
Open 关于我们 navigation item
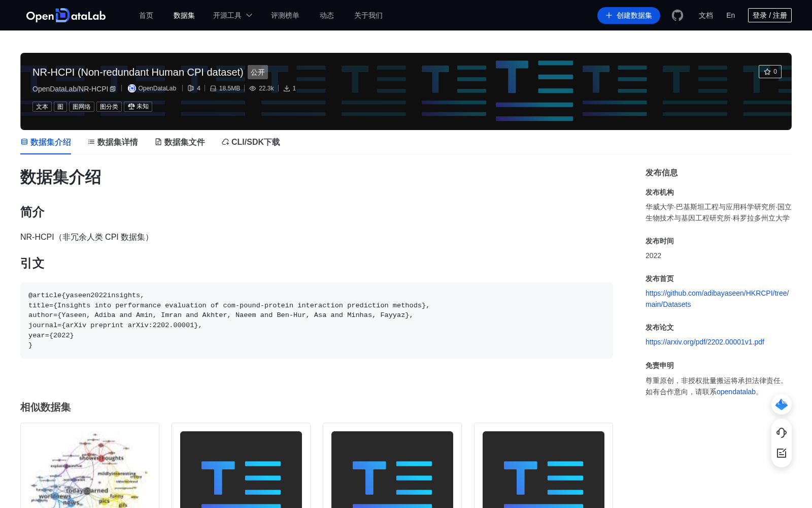(368, 15)
